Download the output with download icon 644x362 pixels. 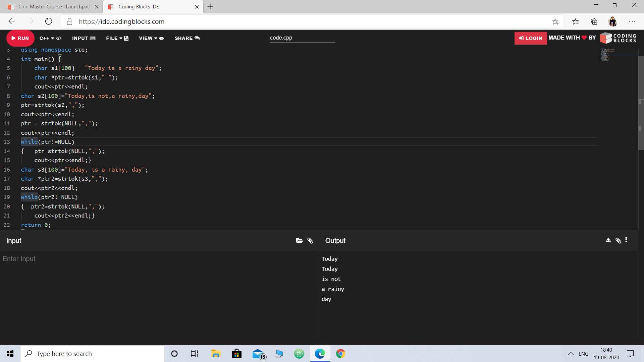(608, 240)
